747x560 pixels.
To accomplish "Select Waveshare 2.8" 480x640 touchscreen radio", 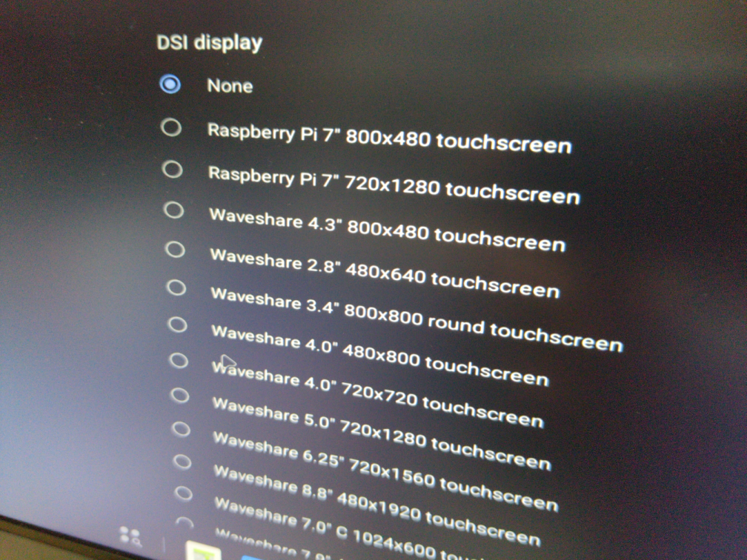I will click(x=175, y=249).
